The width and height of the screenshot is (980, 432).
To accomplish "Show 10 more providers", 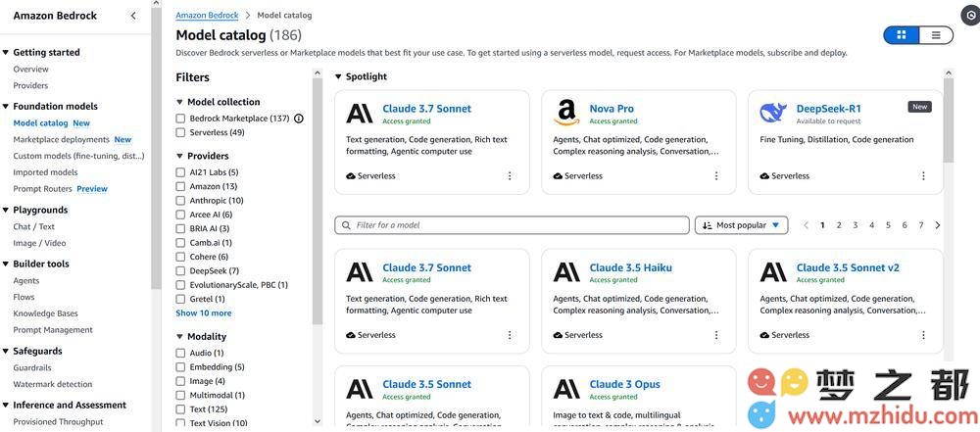I will point(203,313).
